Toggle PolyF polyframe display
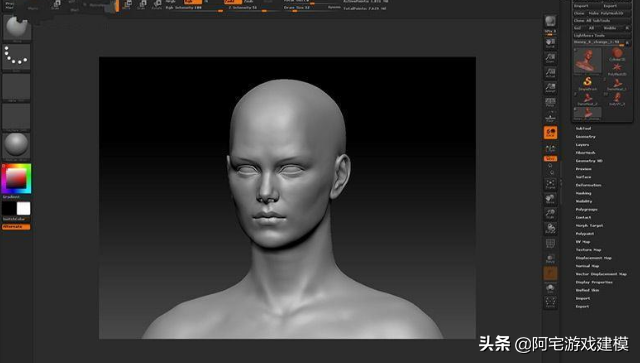640x363 pixels. [x=550, y=243]
